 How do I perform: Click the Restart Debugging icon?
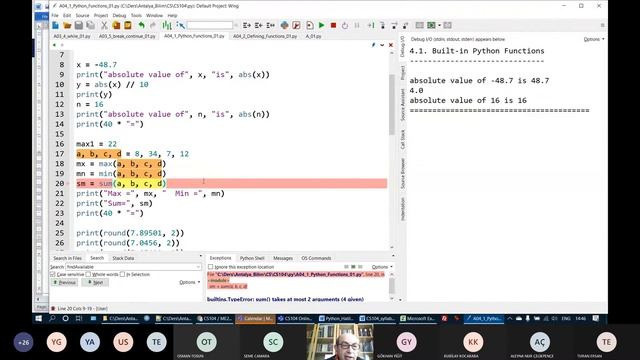pyautogui.click(x=345, y=25)
